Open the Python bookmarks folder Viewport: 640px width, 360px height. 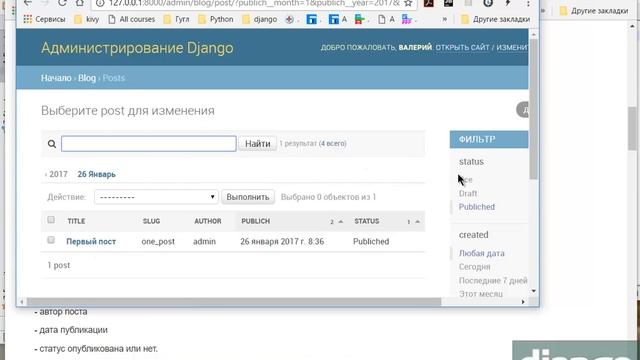click(x=216, y=19)
